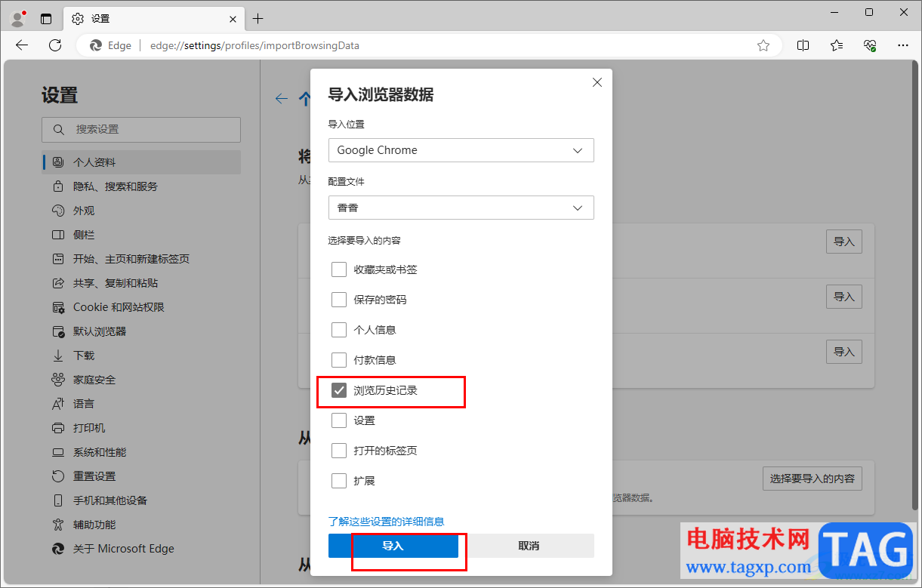The image size is (922, 588).
Task: Open 了解这些设置的详细信息 link
Action: pyautogui.click(x=386, y=521)
